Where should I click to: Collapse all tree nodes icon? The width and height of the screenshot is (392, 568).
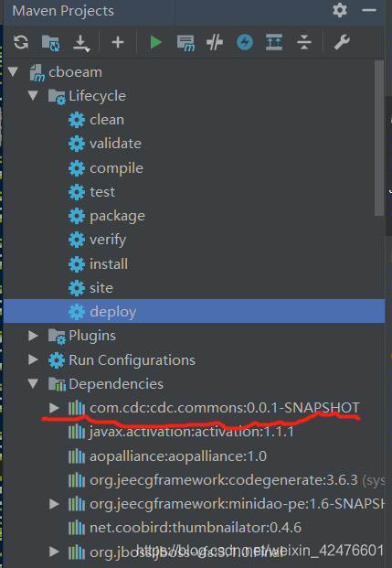pyautogui.click(x=304, y=42)
